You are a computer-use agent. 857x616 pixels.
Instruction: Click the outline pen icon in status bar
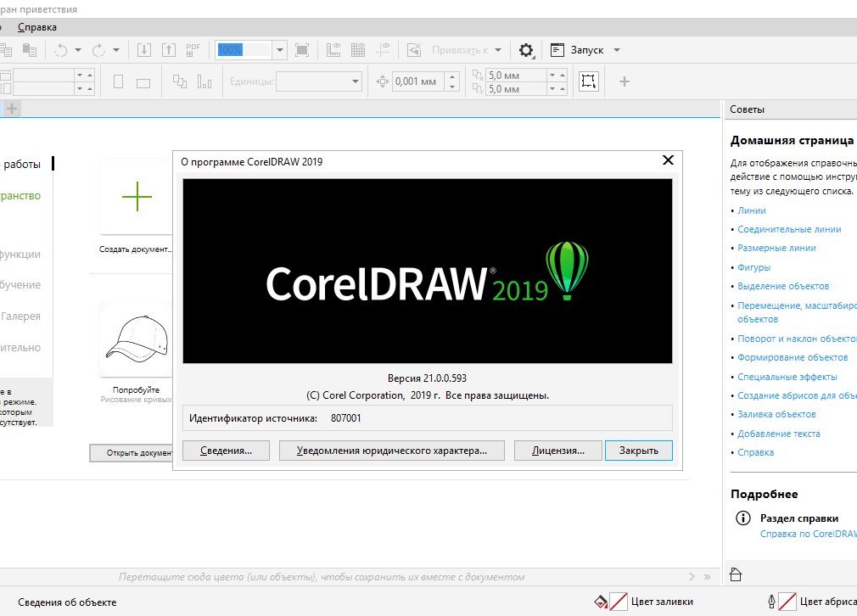pos(771,602)
